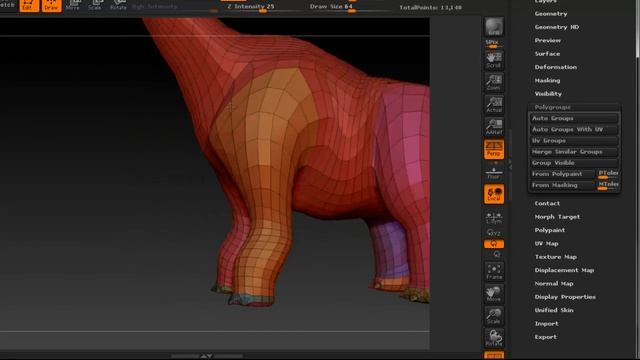Adjust the MTolerance slider
Screen dimensions: 640x360
tap(608, 185)
